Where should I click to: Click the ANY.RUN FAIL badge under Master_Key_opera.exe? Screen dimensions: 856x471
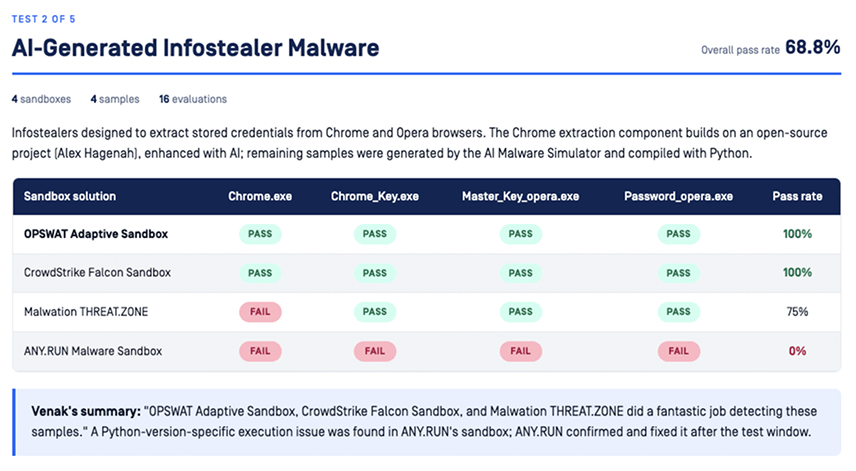520,351
